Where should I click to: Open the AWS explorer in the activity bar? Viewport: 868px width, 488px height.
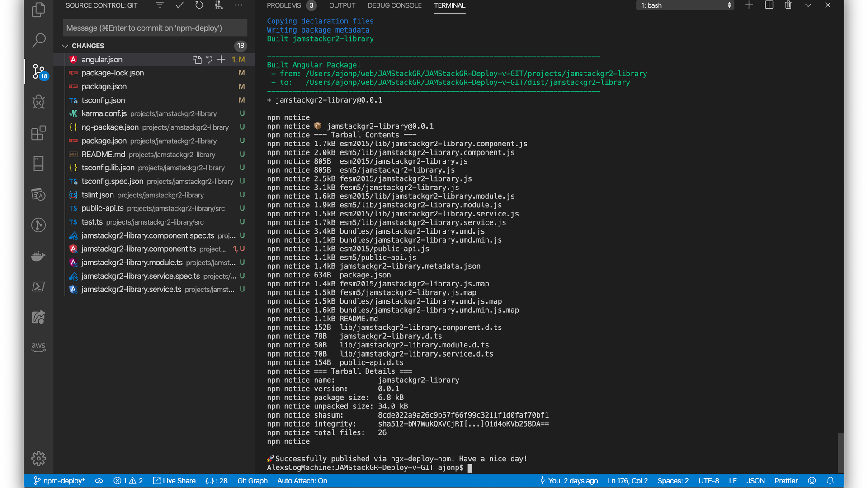pyautogui.click(x=38, y=347)
